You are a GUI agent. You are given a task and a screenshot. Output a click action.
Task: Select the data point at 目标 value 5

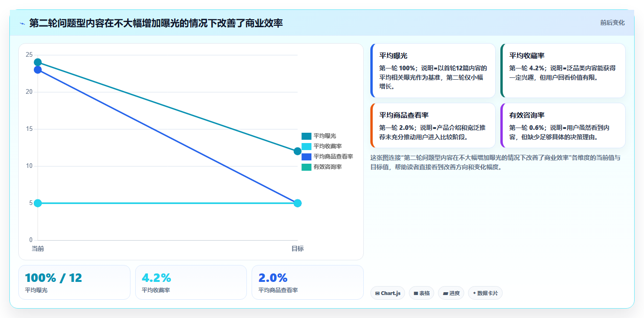click(298, 203)
